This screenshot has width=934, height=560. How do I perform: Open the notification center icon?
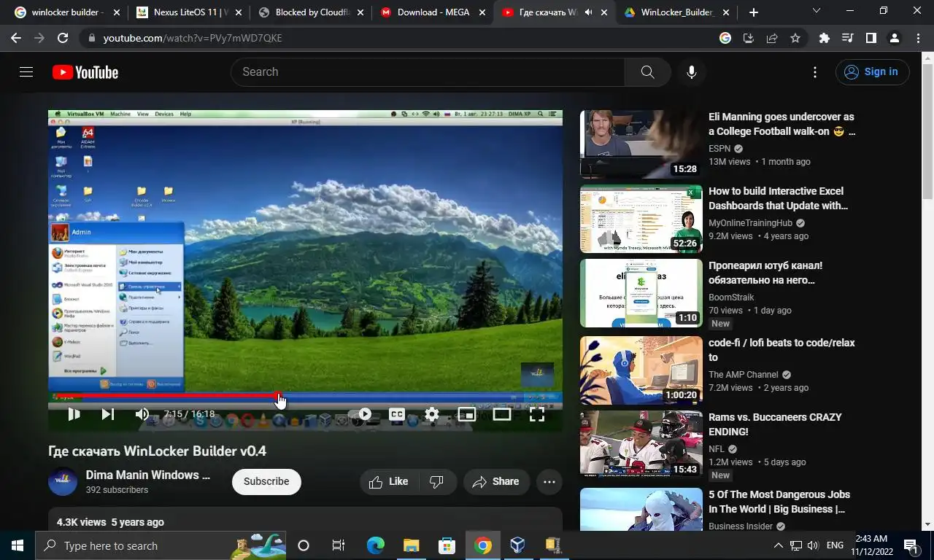coord(911,545)
